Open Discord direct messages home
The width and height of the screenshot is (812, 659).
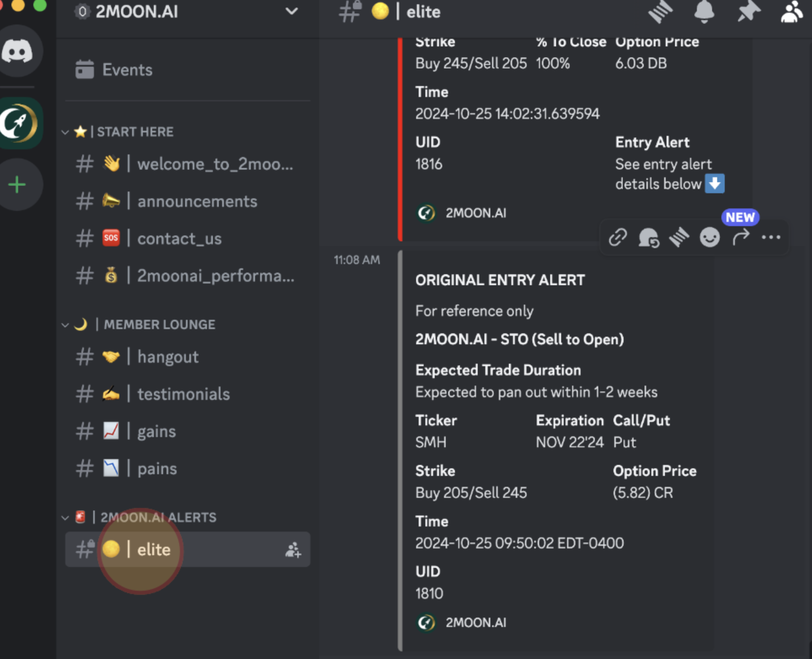(x=18, y=51)
